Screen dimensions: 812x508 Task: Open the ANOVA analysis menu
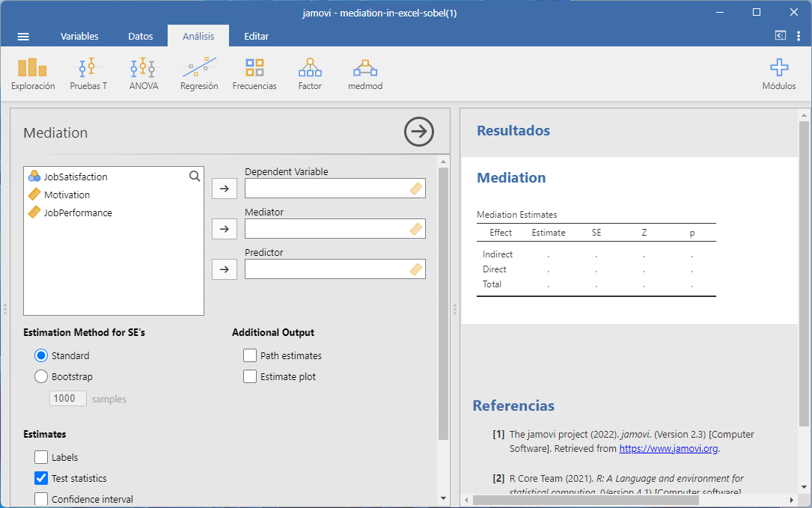click(144, 74)
